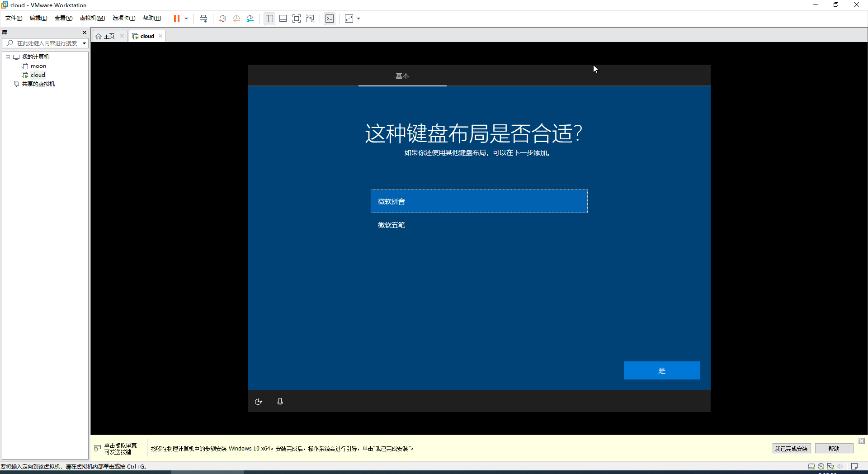The height and width of the screenshot is (474, 868).
Task: Toggle the thumbnail bar view
Action: [283, 19]
